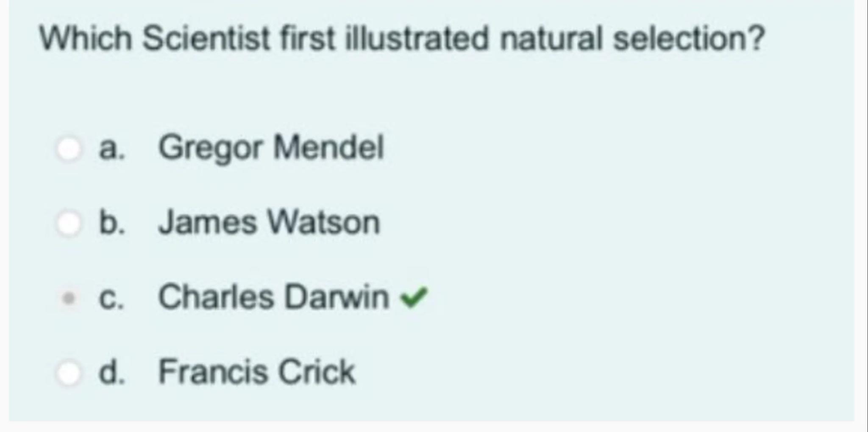Click the word 'Scientist' in the question

206,39
